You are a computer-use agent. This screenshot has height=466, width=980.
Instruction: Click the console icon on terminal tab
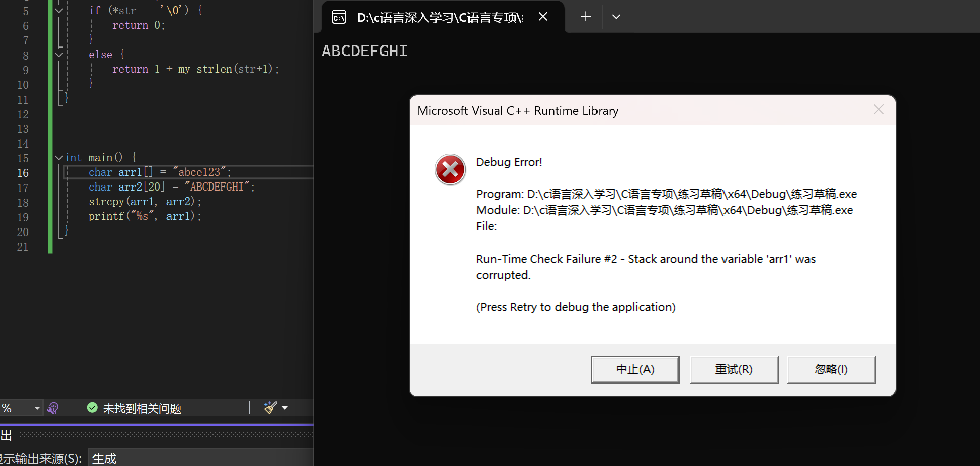point(338,17)
